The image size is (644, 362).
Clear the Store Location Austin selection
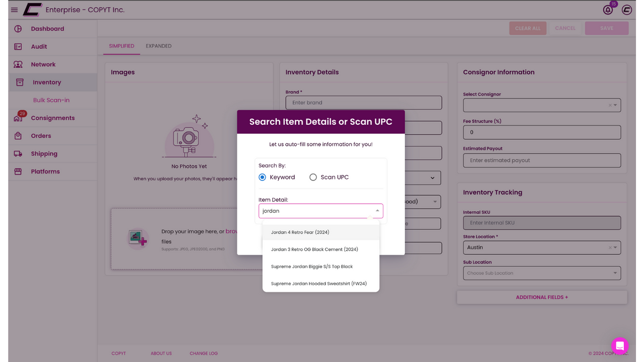[610, 247]
